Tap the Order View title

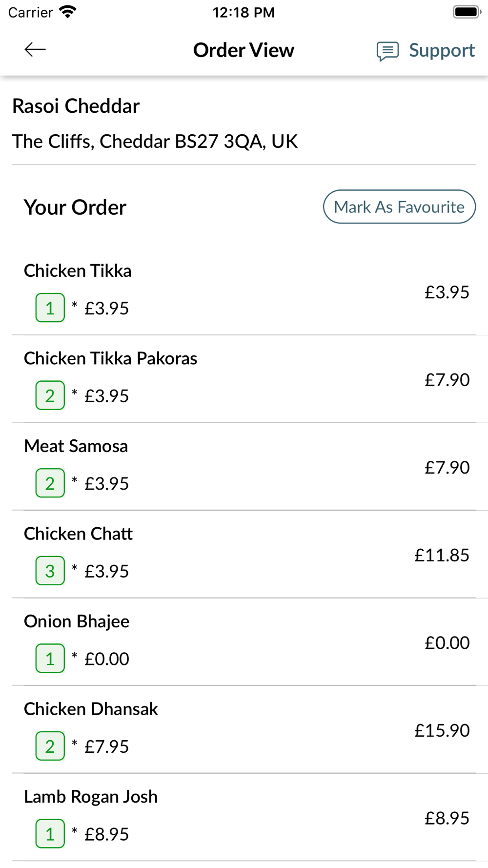(244, 50)
